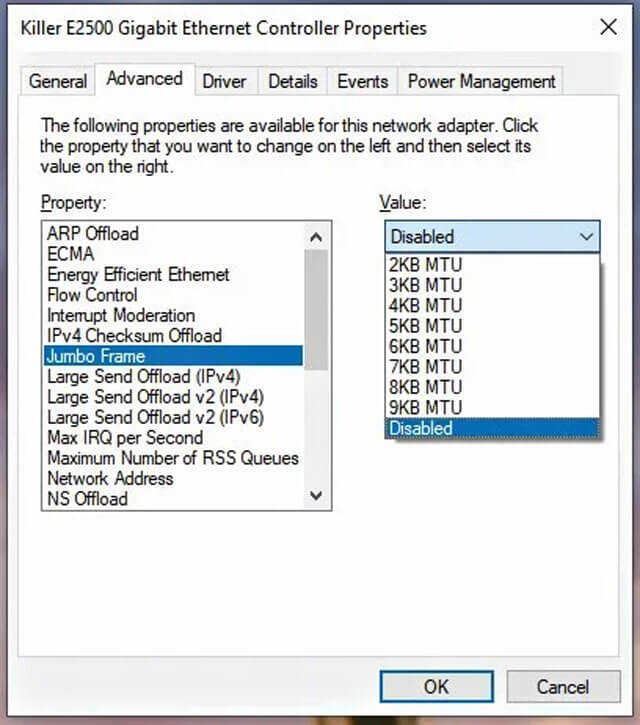Select Jumbo Frame property
640x725 pixels.
coord(173,356)
